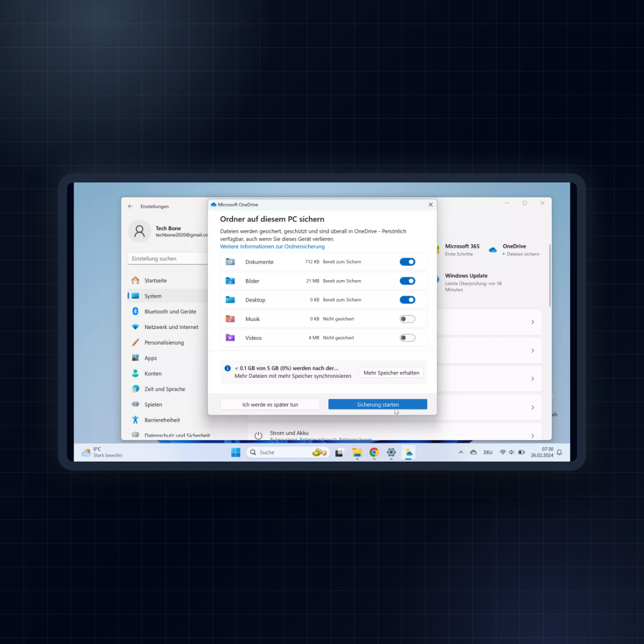
Task: Toggle backup switch for Dokumente folder
Action: tap(407, 262)
